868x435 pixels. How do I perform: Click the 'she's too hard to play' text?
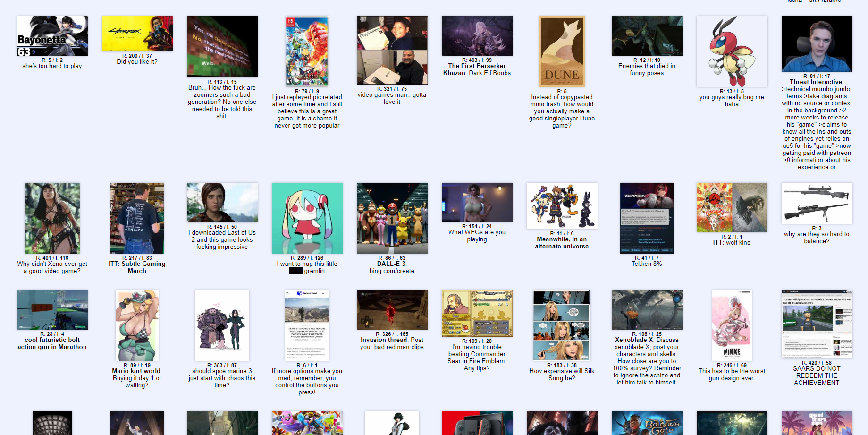click(x=52, y=66)
